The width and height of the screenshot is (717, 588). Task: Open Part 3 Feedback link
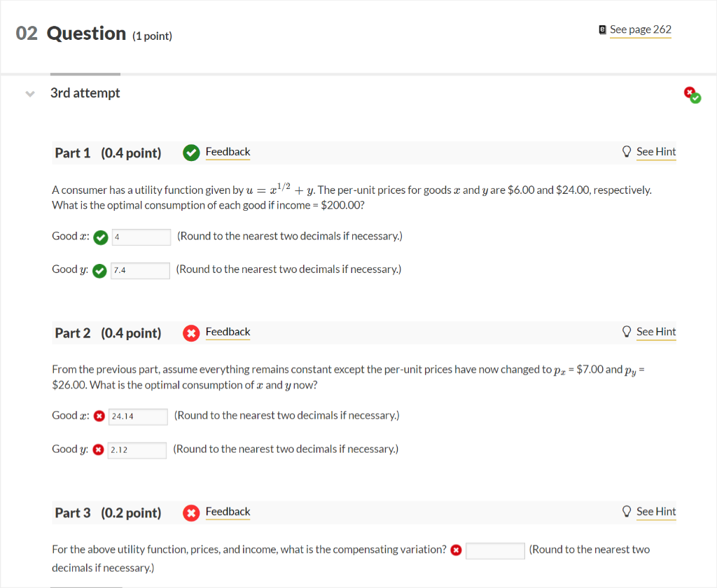click(x=228, y=512)
